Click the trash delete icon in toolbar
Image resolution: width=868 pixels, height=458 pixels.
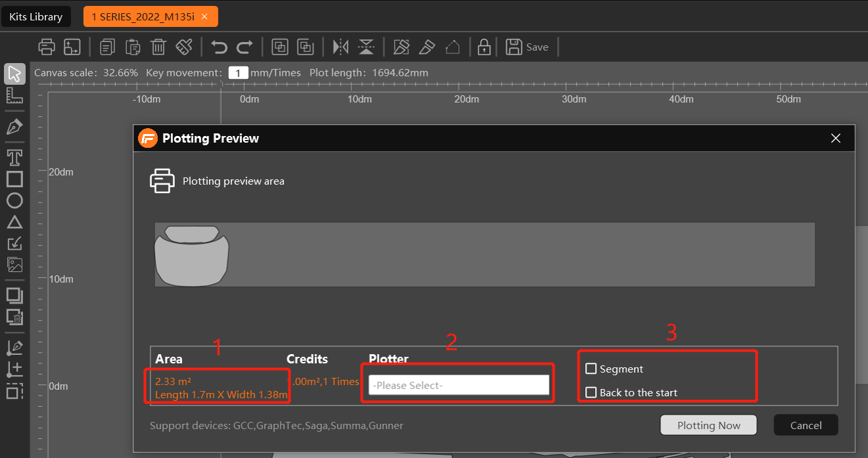click(158, 47)
